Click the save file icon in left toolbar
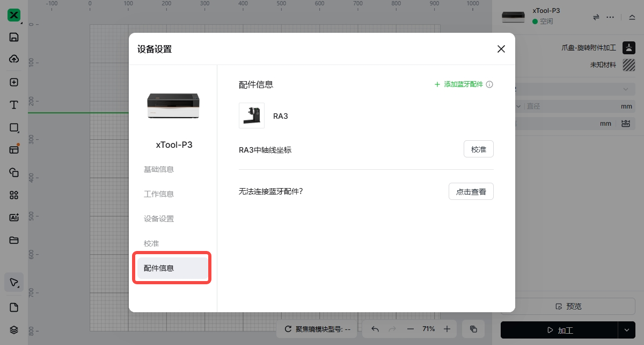The image size is (644, 345). coord(14,37)
